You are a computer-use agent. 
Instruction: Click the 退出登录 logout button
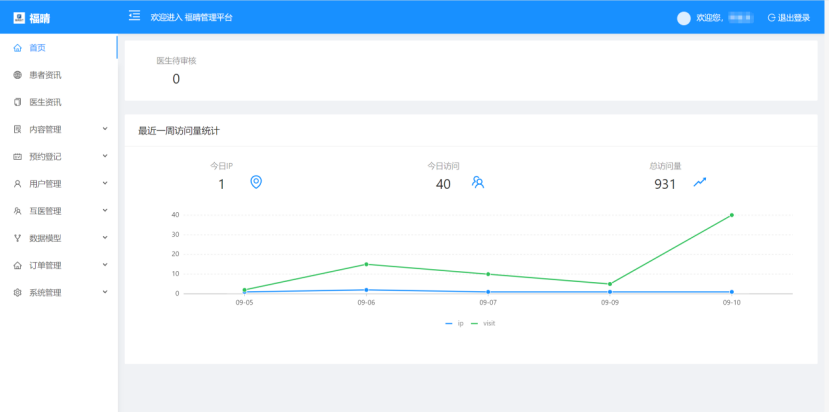[788, 18]
